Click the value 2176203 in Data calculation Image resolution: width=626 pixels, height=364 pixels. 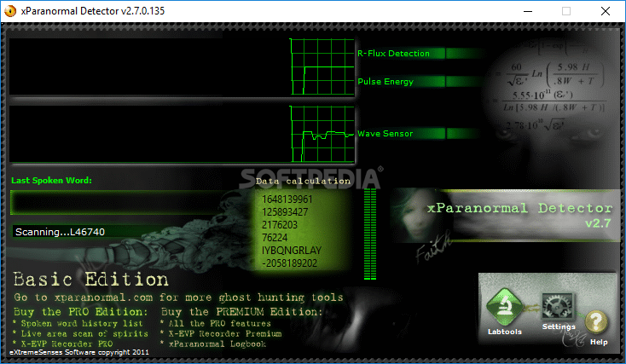pyautogui.click(x=280, y=225)
